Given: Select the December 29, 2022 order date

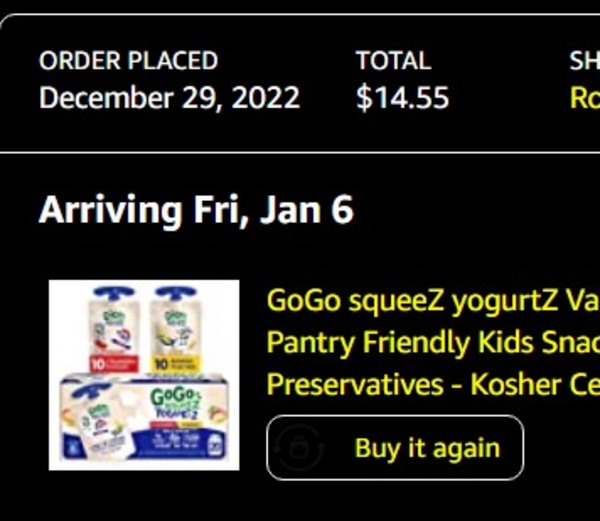Looking at the screenshot, I should click(x=170, y=98).
